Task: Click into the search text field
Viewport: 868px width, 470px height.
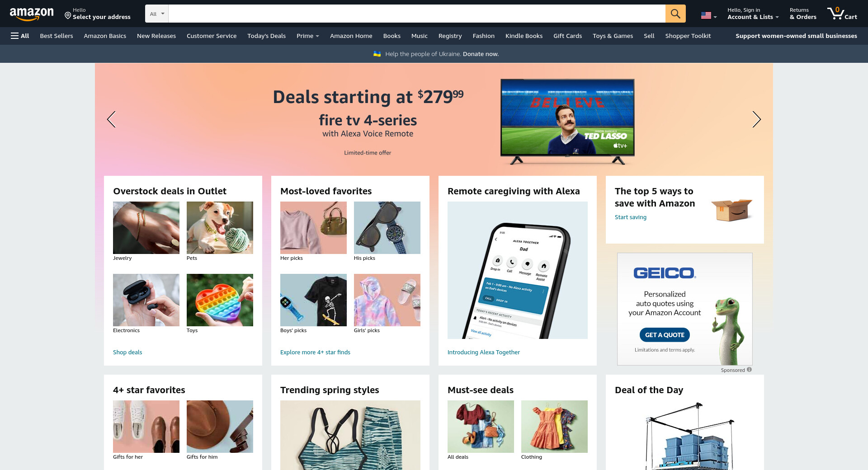Action: click(x=417, y=14)
